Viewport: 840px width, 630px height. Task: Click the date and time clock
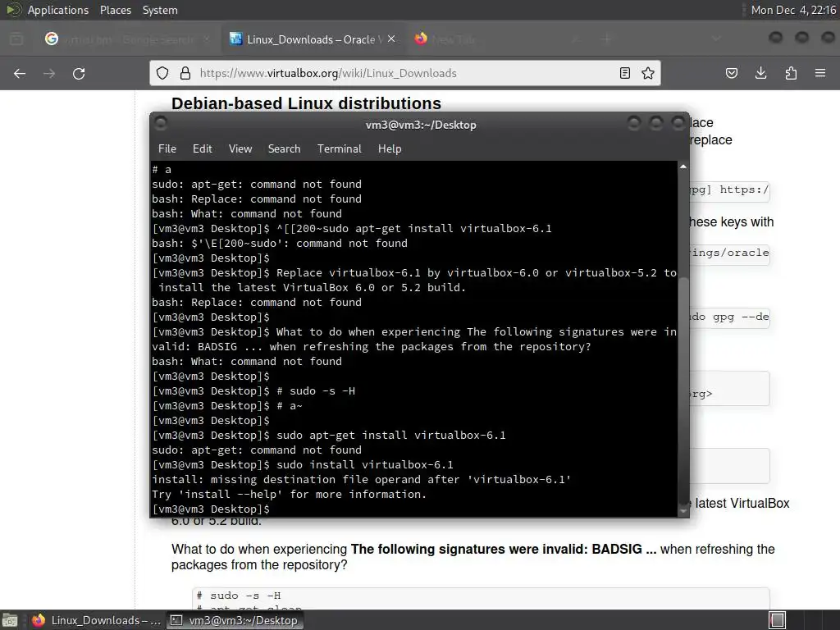pos(793,10)
